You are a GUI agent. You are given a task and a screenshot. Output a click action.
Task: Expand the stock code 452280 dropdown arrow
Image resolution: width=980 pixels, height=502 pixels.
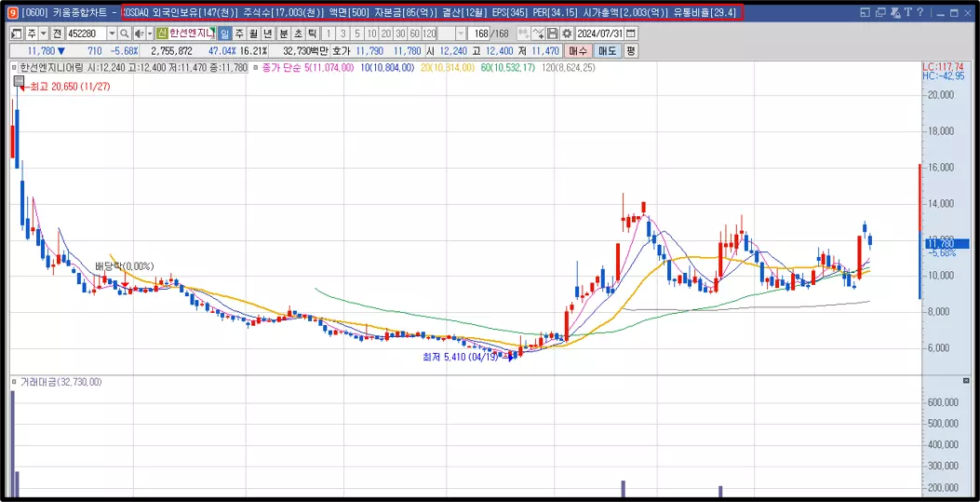click(112, 34)
